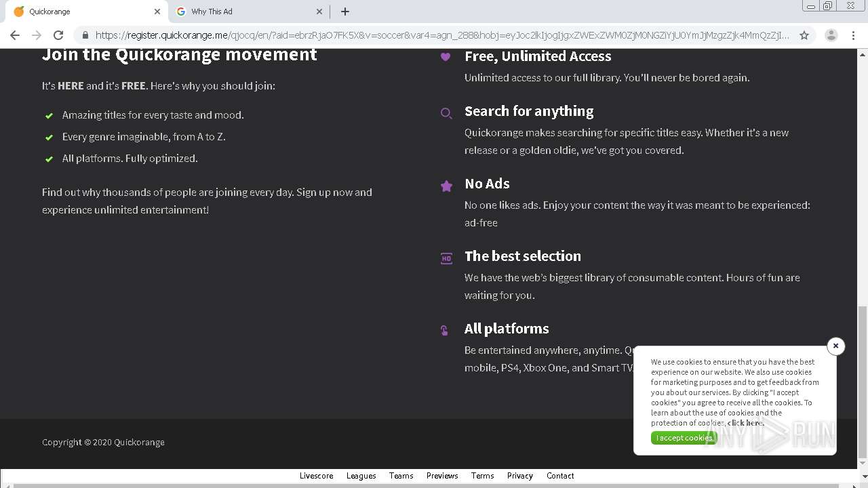Reload the page with the refresh icon

click(58, 35)
